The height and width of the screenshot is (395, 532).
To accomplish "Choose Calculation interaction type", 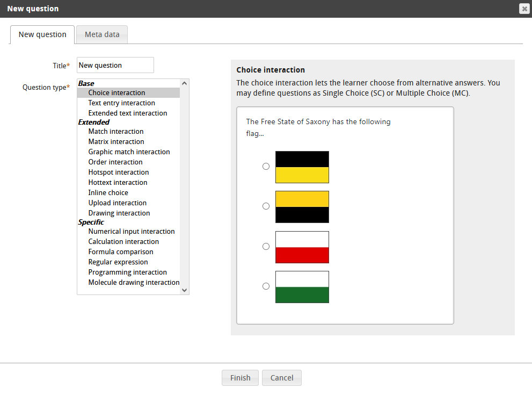I will (x=129, y=241).
